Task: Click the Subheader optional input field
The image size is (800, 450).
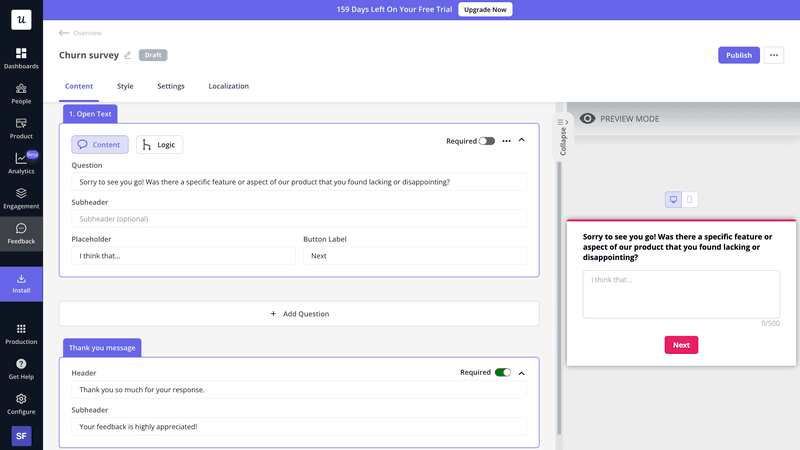Action: [299, 218]
